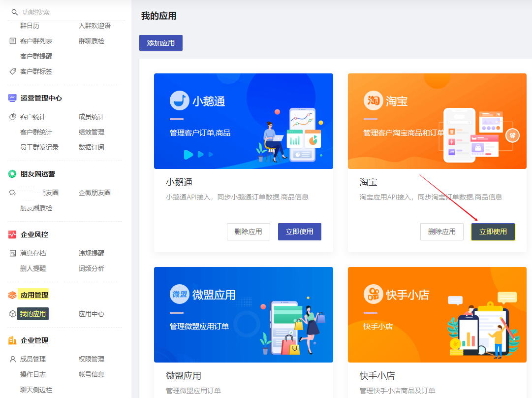Delete the 小鹅通 app
The image size is (532, 398).
(249, 232)
